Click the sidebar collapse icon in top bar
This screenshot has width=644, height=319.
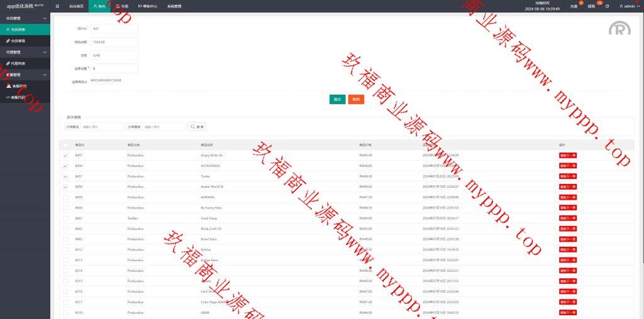[58, 6]
